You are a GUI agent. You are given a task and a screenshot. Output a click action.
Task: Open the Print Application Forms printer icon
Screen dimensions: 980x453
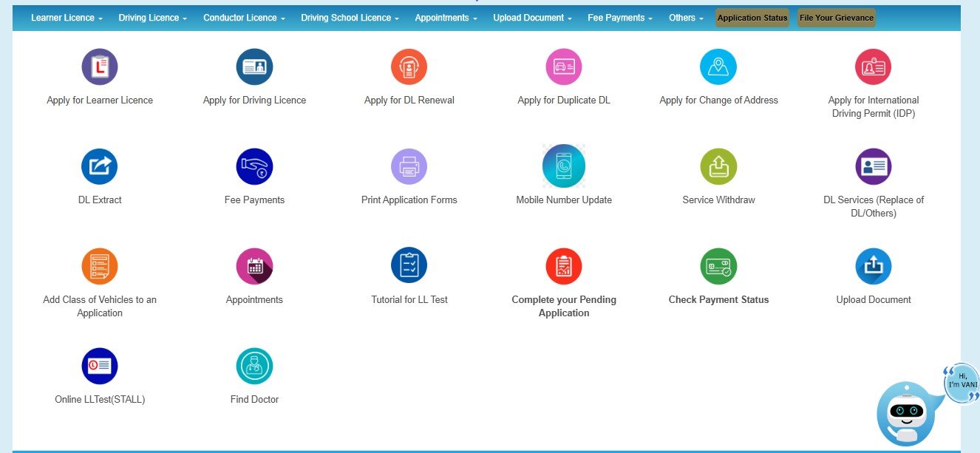409,166
